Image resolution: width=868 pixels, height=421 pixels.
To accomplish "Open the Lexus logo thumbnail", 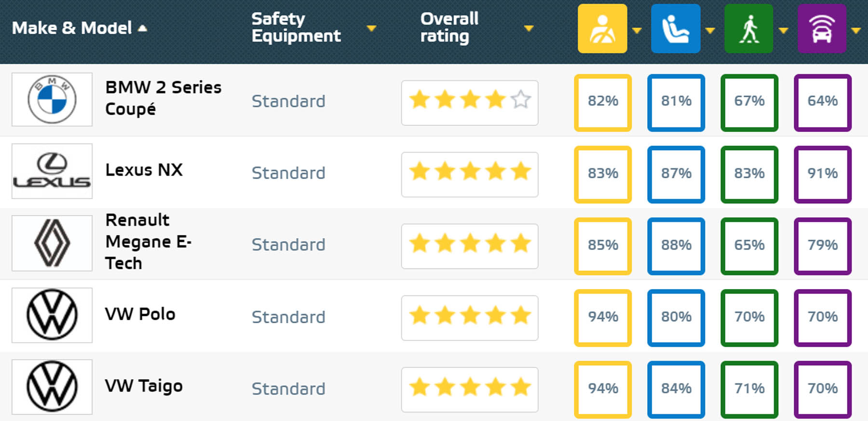I will (52, 171).
